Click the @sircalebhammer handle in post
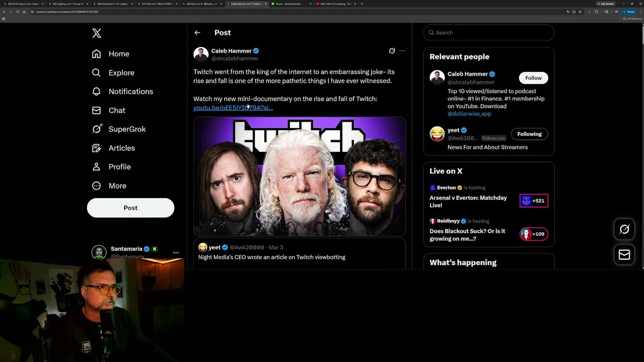This screenshot has width=644, height=362. tap(234, 58)
